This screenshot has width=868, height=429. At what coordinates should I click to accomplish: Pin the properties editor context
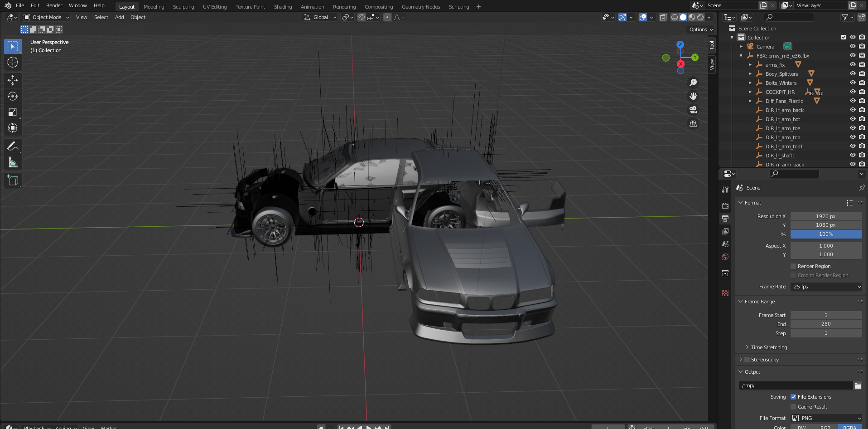point(862,188)
